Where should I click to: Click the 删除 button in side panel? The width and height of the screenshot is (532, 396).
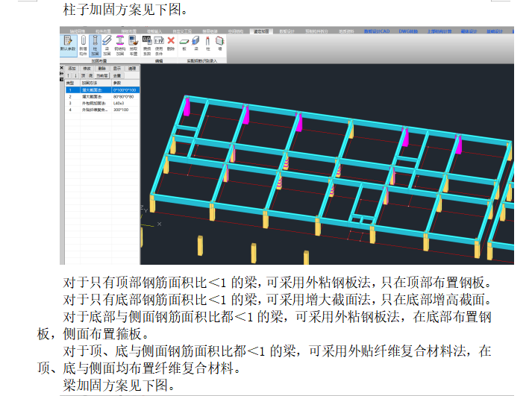pyautogui.click(x=101, y=69)
